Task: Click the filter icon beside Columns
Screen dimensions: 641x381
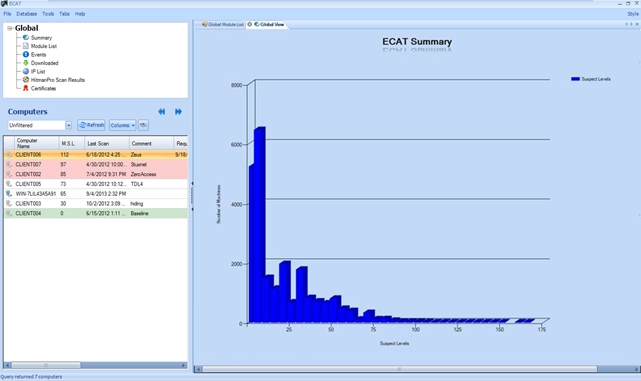Action: [x=143, y=125]
